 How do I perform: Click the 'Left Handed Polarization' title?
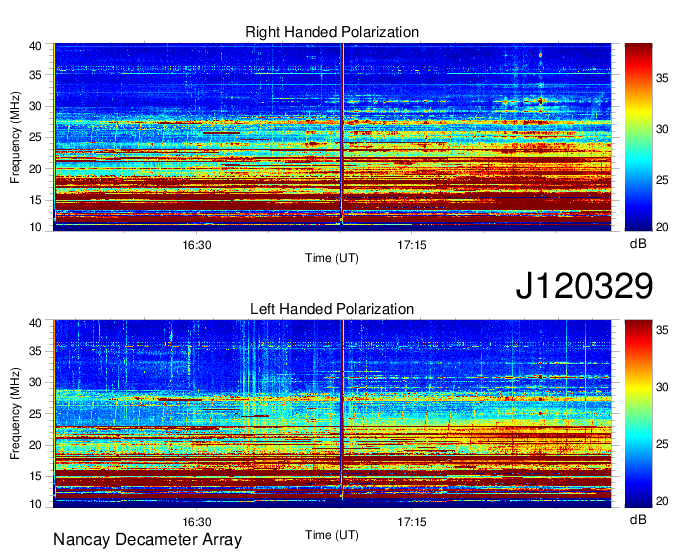(332, 309)
